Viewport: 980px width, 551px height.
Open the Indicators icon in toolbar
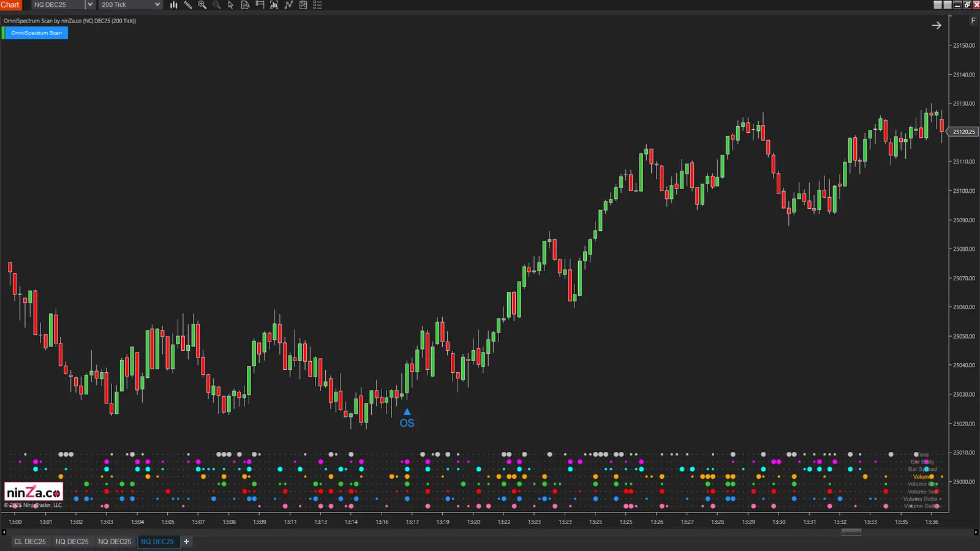point(288,5)
